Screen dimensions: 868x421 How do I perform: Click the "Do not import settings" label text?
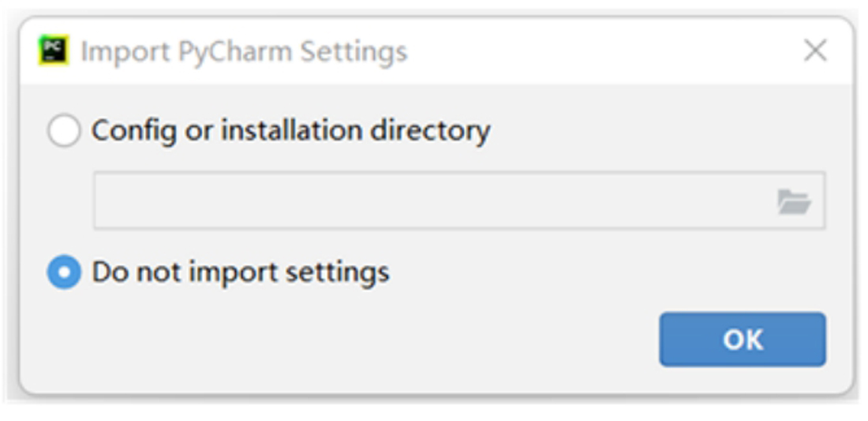point(240,272)
